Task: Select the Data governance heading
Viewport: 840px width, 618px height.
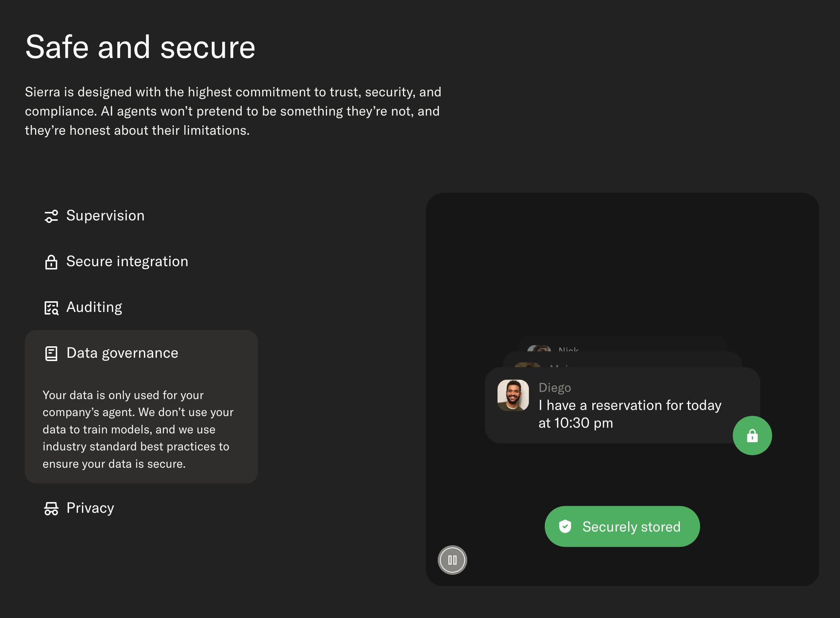Action: click(x=122, y=353)
